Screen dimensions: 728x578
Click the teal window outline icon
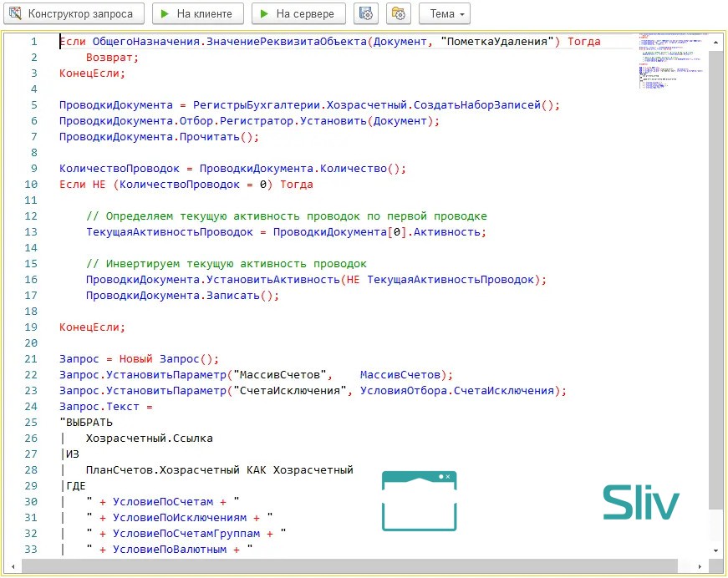click(x=420, y=499)
